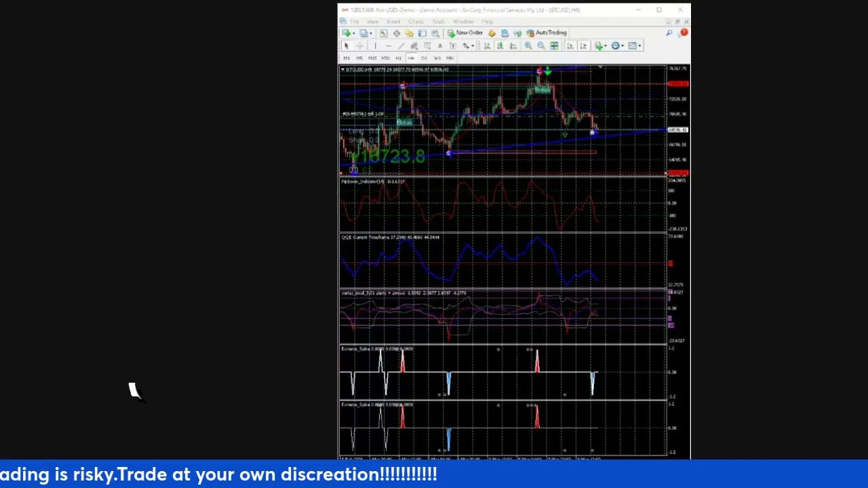Open the Charts menu
This screenshot has height=488, width=868.
(416, 22)
